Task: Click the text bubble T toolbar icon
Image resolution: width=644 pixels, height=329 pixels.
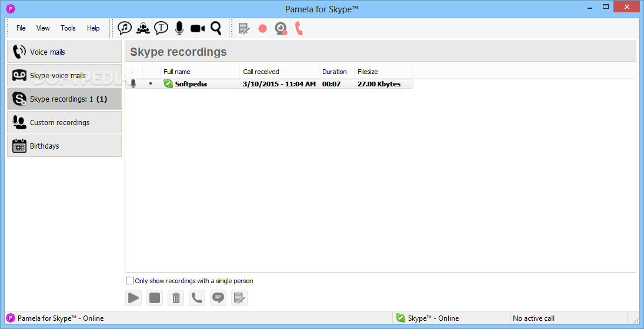Action: pos(161,28)
